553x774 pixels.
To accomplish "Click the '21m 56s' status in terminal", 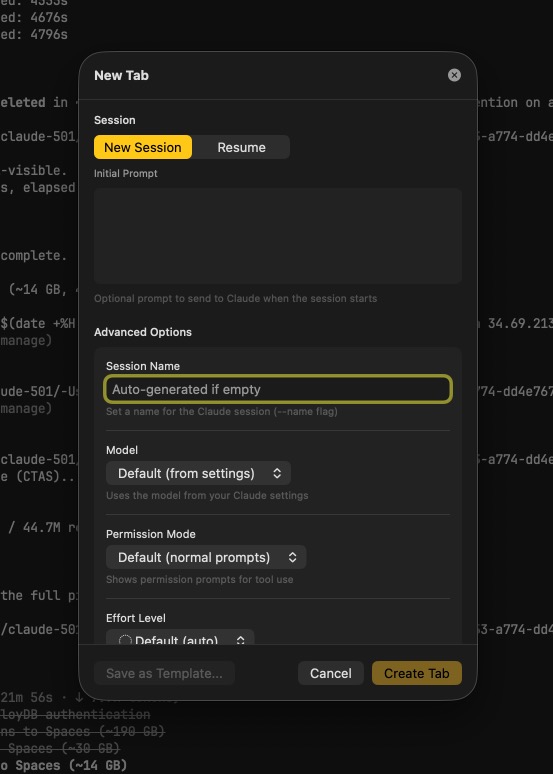I will [x=27, y=697].
